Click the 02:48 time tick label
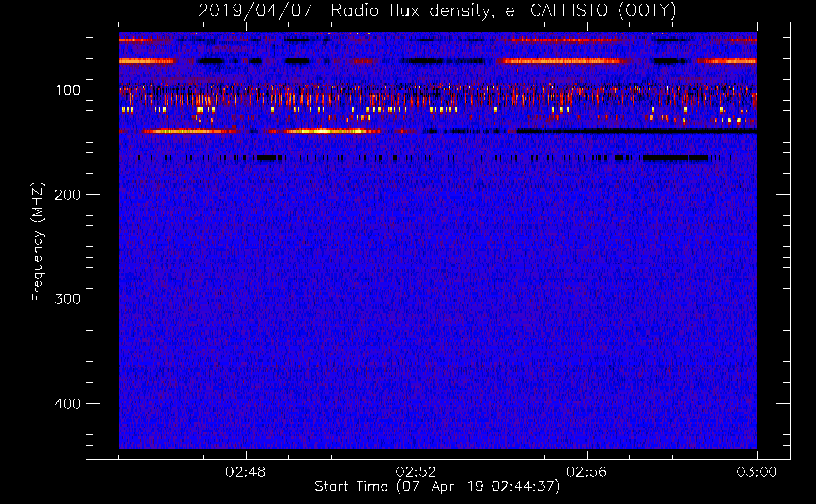 246,472
